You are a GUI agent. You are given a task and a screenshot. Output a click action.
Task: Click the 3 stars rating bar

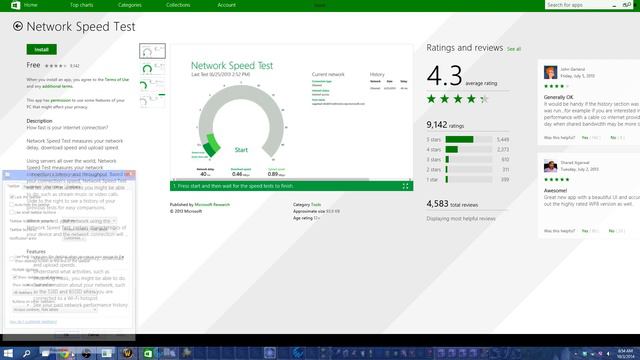pos(469,160)
